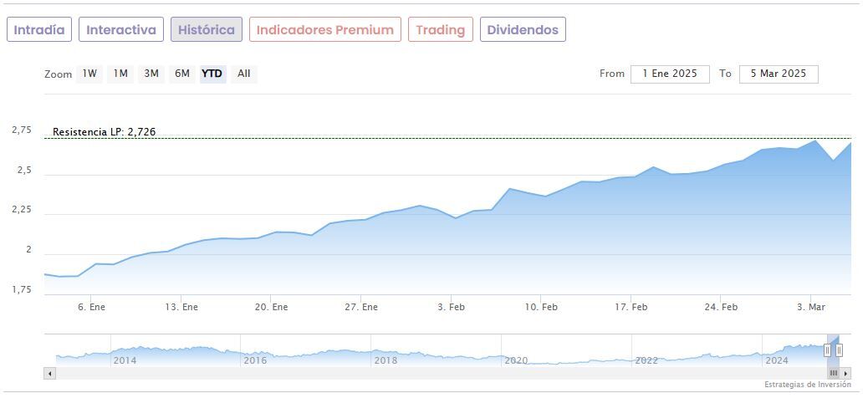Viewport: 868px width, 398px height.
Task: Click the From date field
Action: click(670, 74)
